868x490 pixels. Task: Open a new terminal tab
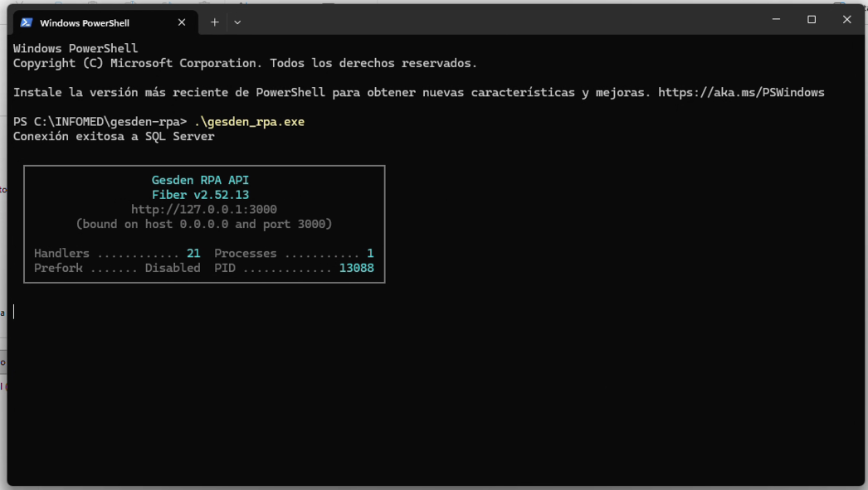215,22
